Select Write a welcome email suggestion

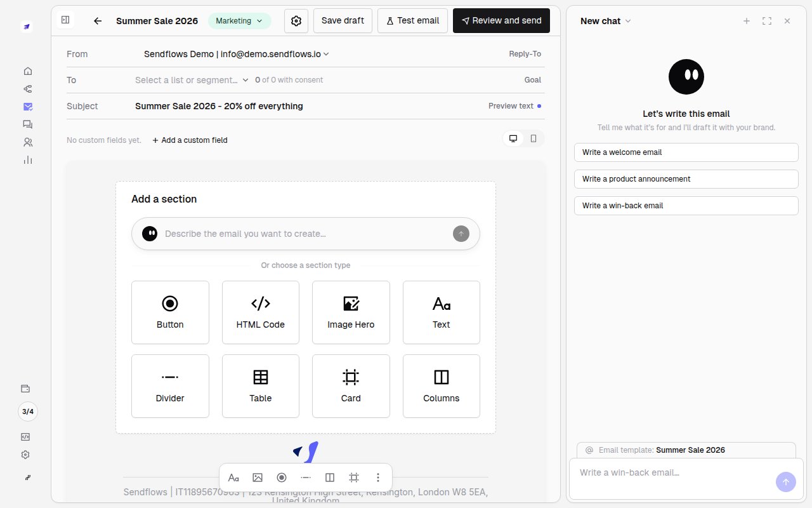pyautogui.click(x=686, y=152)
